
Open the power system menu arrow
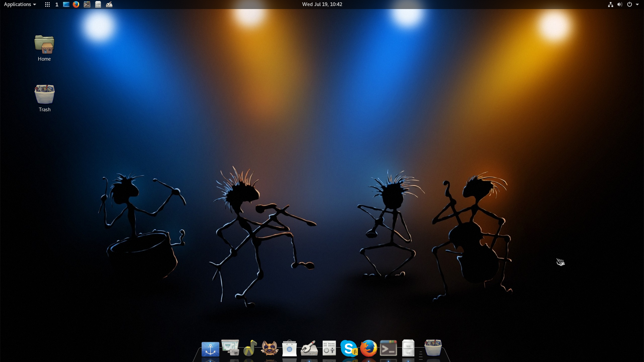click(x=637, y=4)
